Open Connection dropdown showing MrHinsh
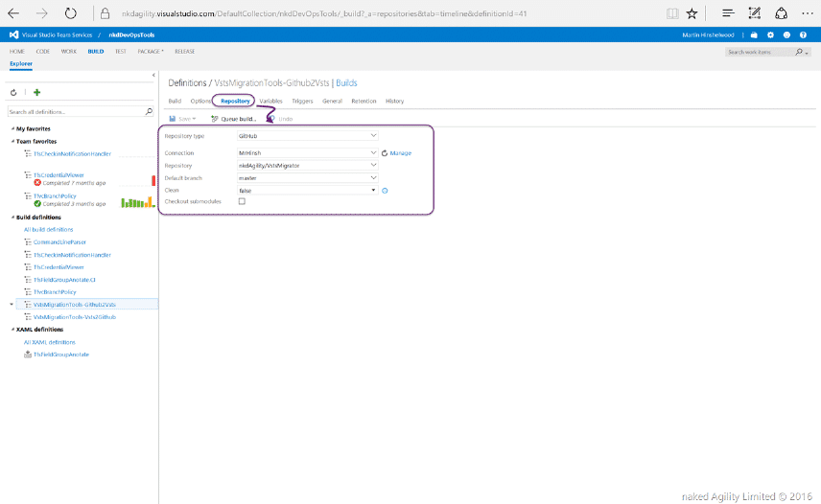Screen dimensions: 821x504 point(307,153)
